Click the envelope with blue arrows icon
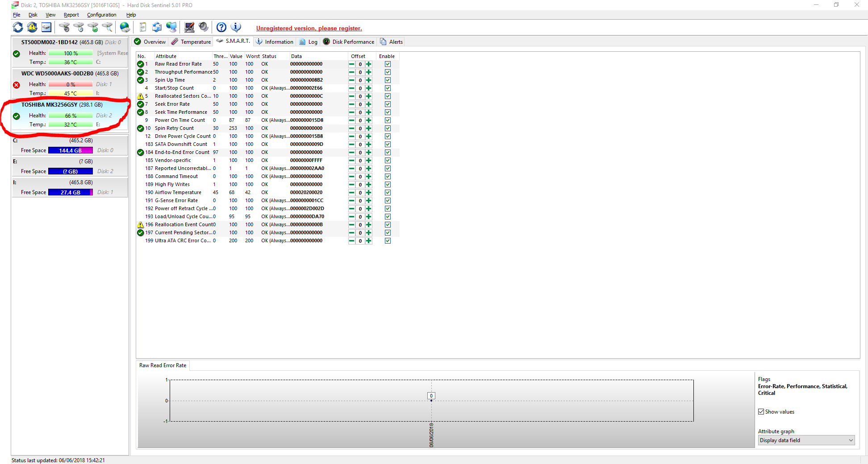This screenshot has width=868, height=464. click(157, 28)
